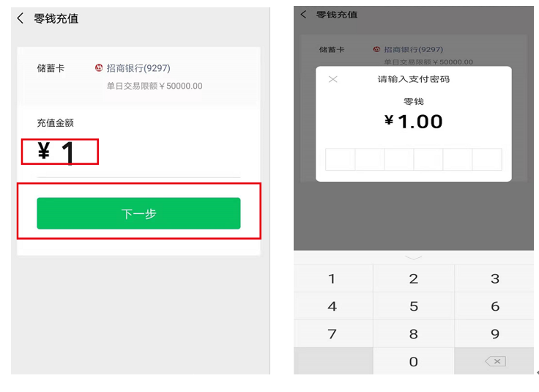Tap keypad digit 0
539x392 pixels.
point(414,361)
